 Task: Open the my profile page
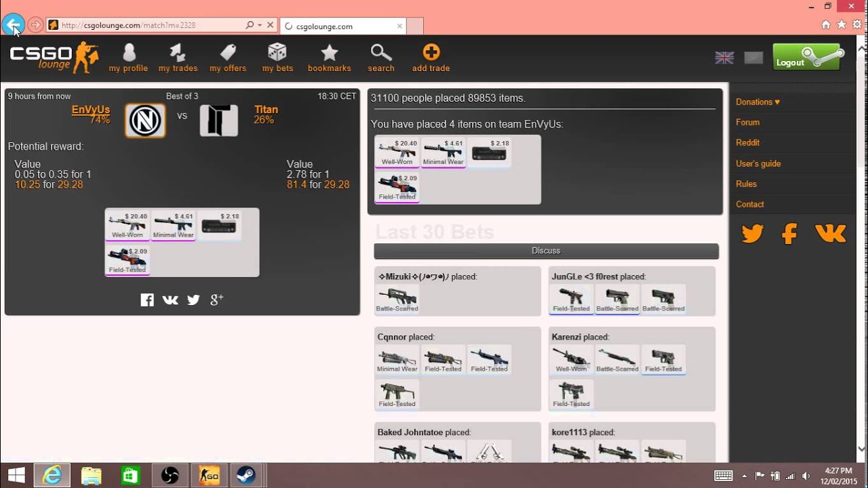[x=128, y=58]
